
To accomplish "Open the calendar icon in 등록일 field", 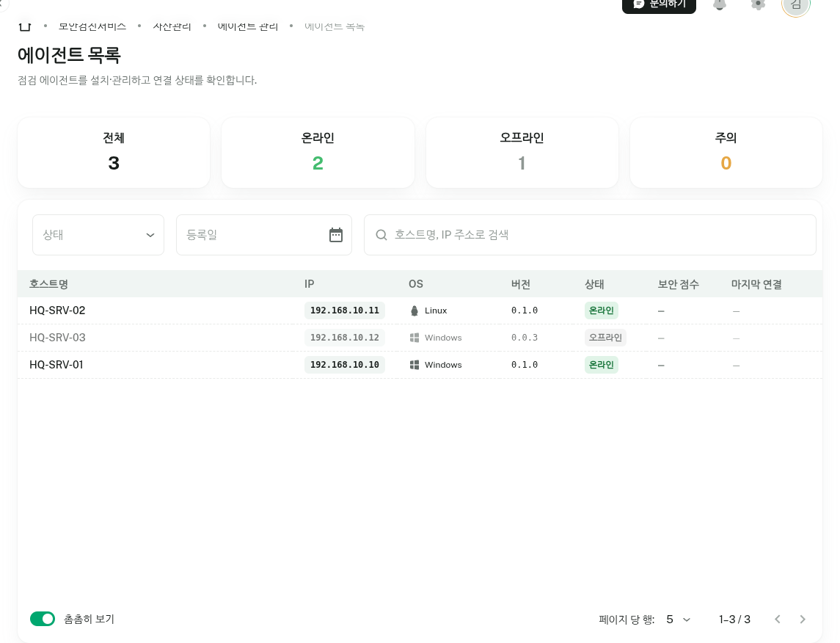I will (336, 235).
